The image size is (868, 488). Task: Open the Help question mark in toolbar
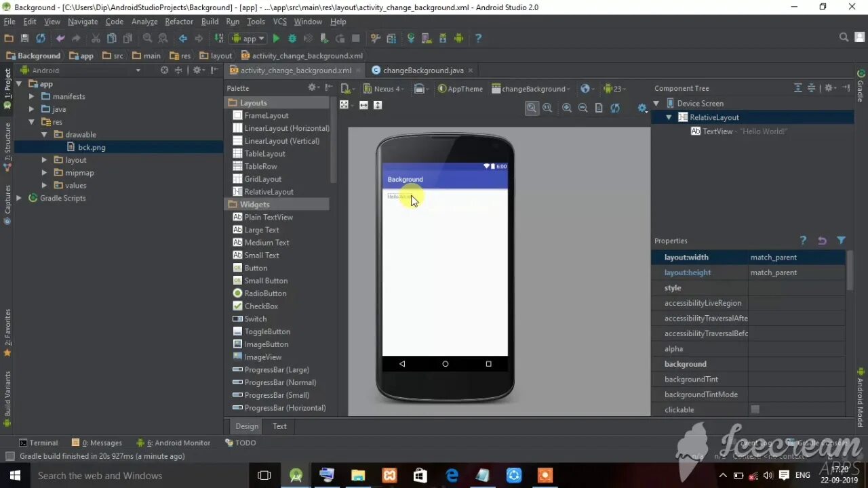478,39
